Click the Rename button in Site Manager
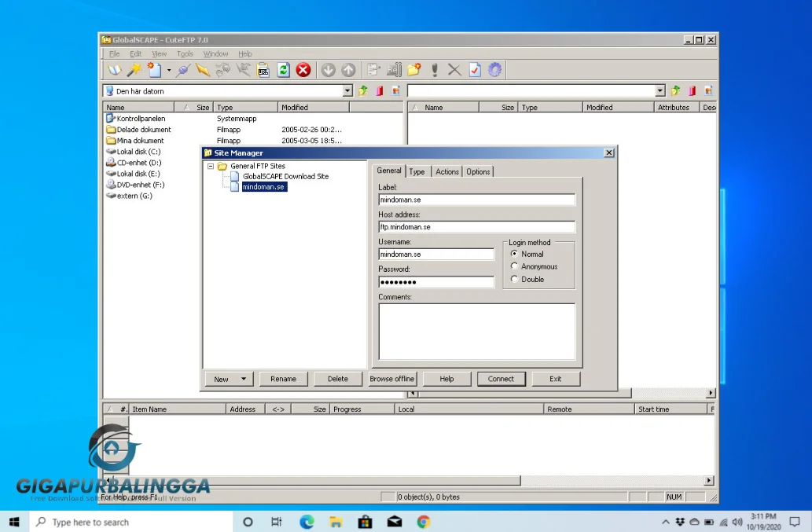The image size is (812, 532). pyautogui.click(x=283, y=379)
